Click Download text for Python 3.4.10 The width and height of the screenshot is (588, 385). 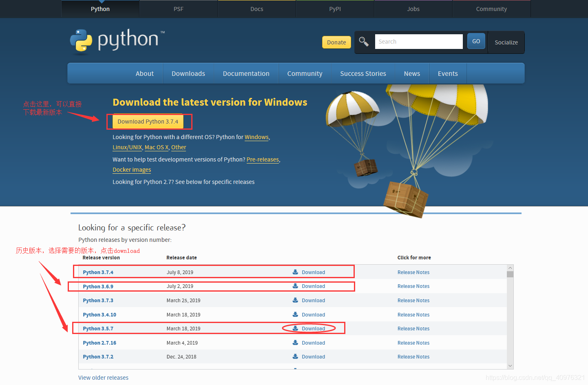click(x=313, y=315)
